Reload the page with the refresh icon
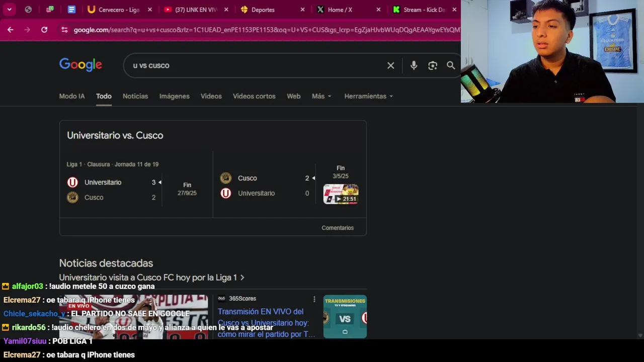644x362 pixels. click(44, 30)
